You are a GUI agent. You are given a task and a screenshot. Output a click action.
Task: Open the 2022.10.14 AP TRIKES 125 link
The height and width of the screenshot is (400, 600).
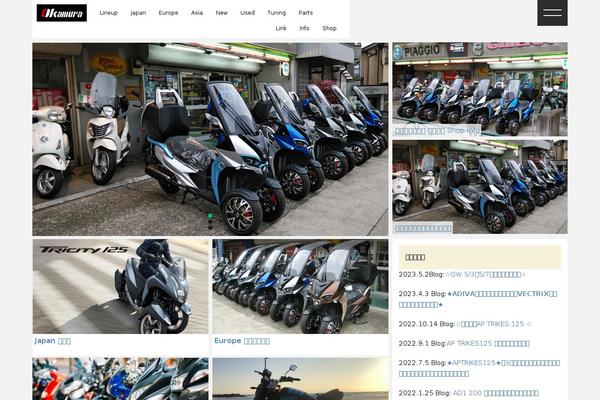[493, 324]
